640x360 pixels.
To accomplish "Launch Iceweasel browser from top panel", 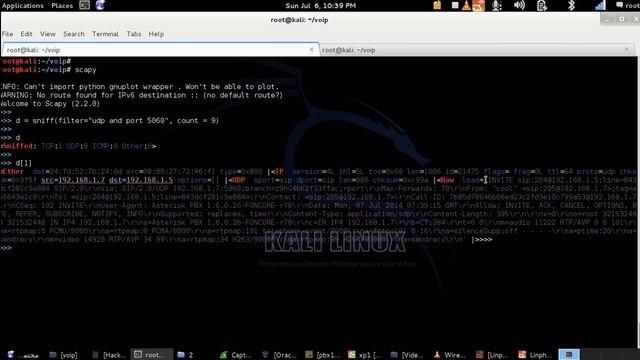I will pos(100,5).
